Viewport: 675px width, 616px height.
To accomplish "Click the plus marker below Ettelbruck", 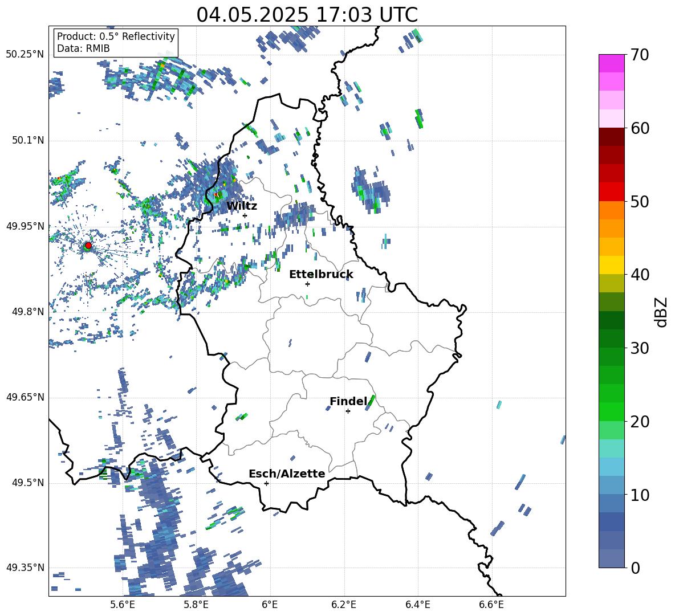I will click(x=307, y=284).
